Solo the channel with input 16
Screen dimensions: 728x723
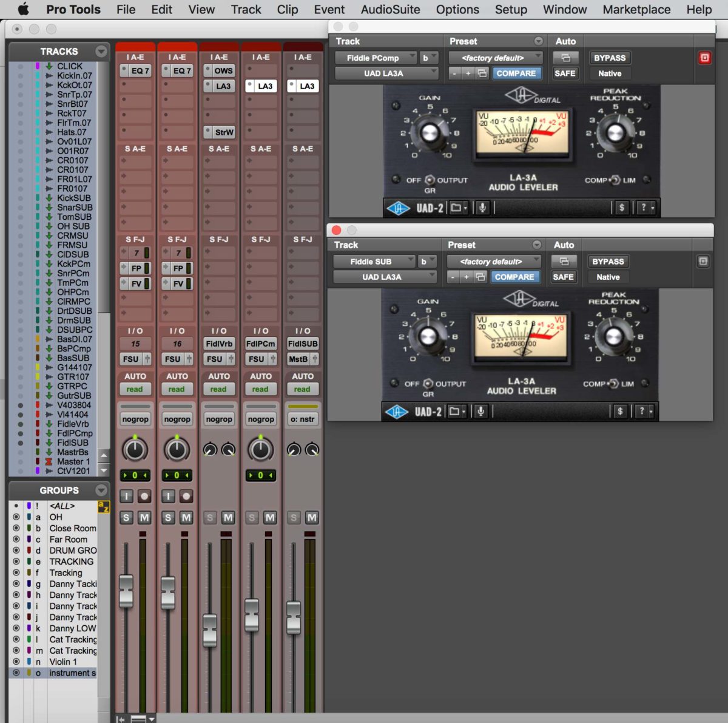click(168, 518)
